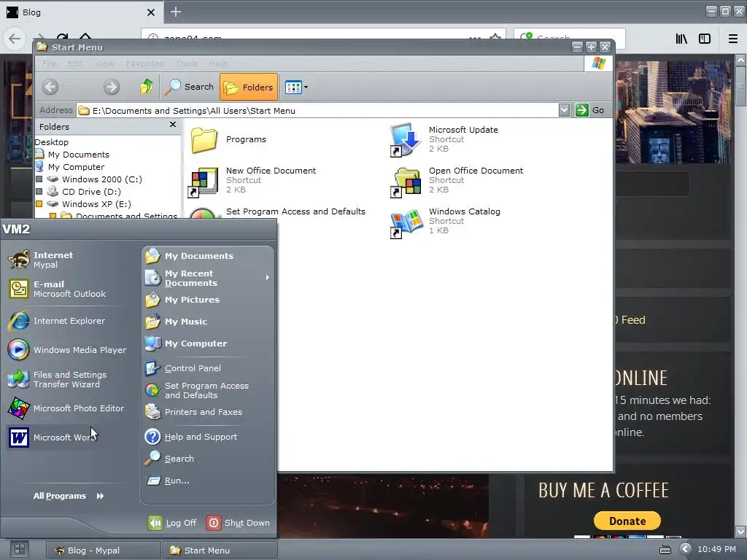Open Set Program Access and Defaults in Start menu
Viewport: 747px width, 560px height.
pyautogui.click(x=197, y=391)
